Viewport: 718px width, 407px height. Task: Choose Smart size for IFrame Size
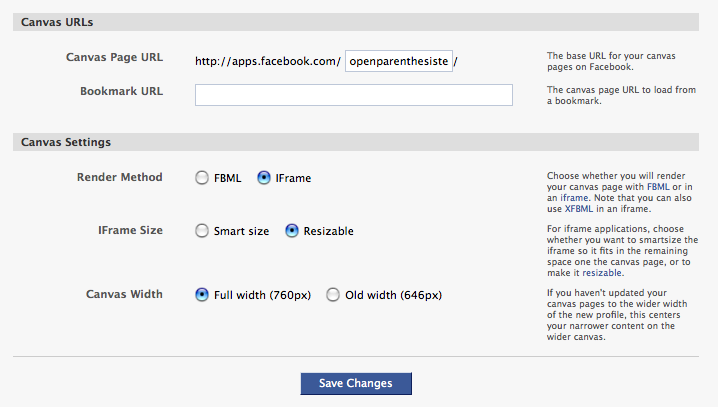pyautogui.click(x=202, y=231)
